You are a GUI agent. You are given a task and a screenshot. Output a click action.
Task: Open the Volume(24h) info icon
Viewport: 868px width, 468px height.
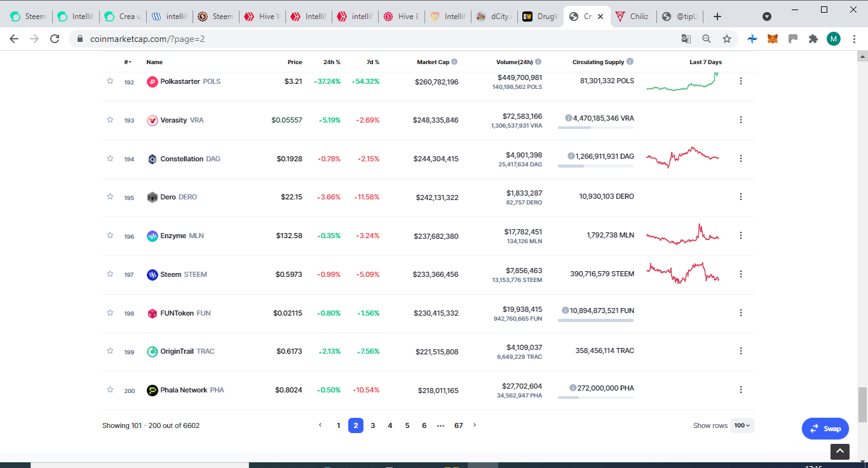click(x=538, y=62)
